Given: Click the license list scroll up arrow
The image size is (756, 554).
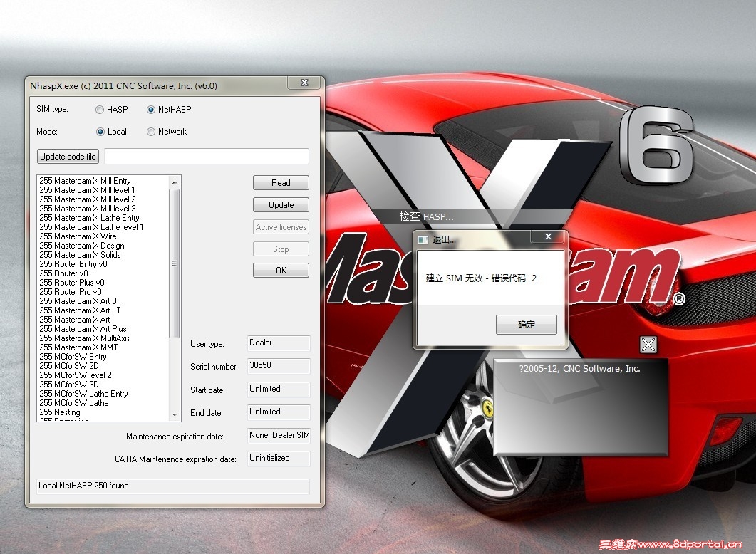Looking at the screenshot, I should [x=175, y=182].
